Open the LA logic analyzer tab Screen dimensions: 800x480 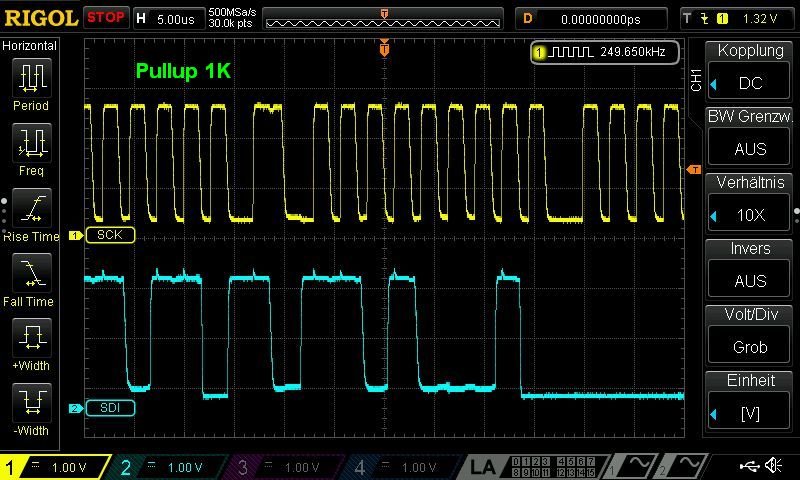484,467
